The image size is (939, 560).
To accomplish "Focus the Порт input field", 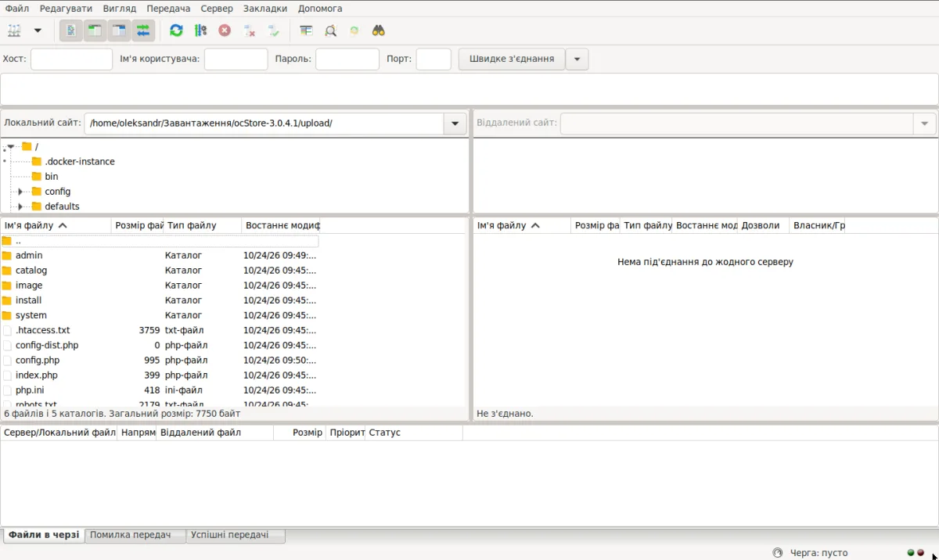I will click(x=434, y=59).
